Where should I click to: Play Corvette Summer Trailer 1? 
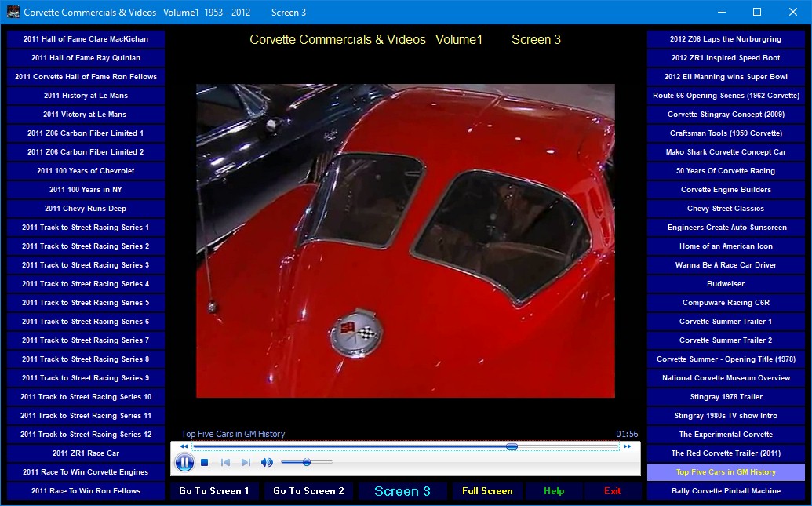[726, 322]
